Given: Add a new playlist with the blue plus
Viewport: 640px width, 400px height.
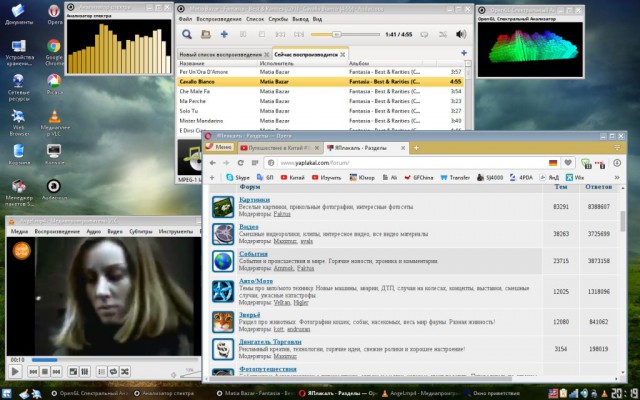Looking at the screenshot, I should pos(464,53).
